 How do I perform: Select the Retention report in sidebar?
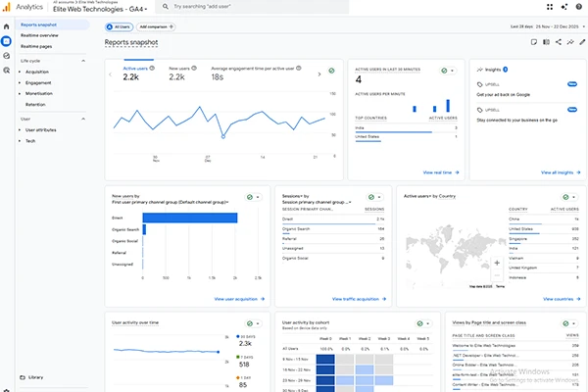[x=35, y=103]
